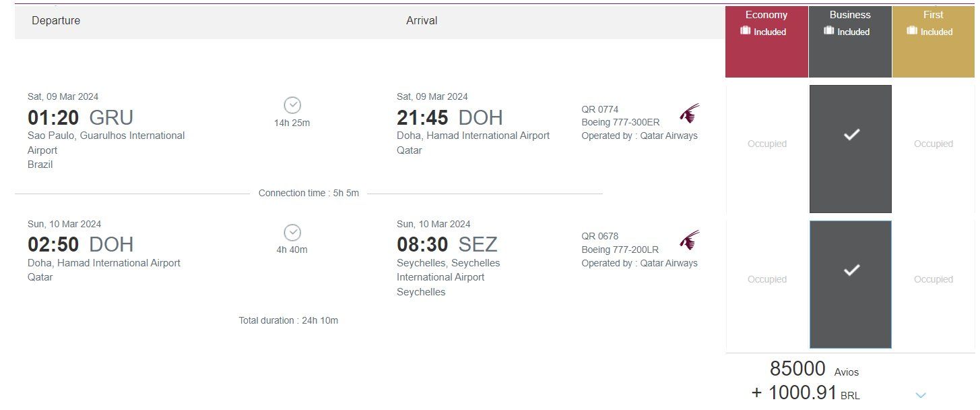980x410 pixels.
Task: Select the Economy cabin tab
Action: click(766, 42)
